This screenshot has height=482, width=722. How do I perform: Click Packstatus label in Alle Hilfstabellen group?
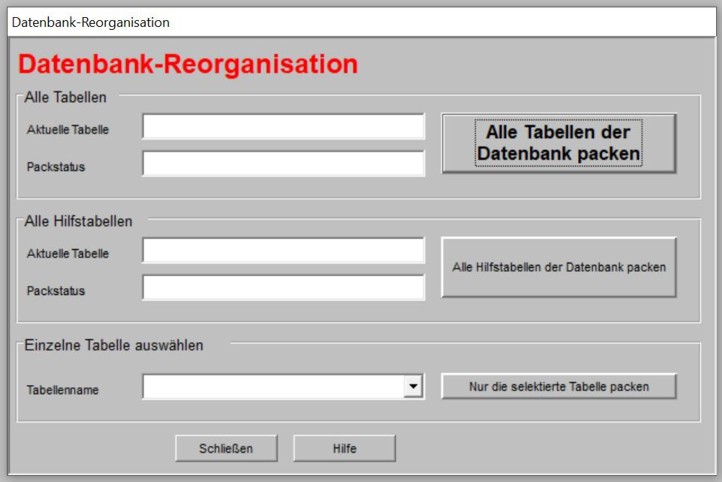[56, 291]
